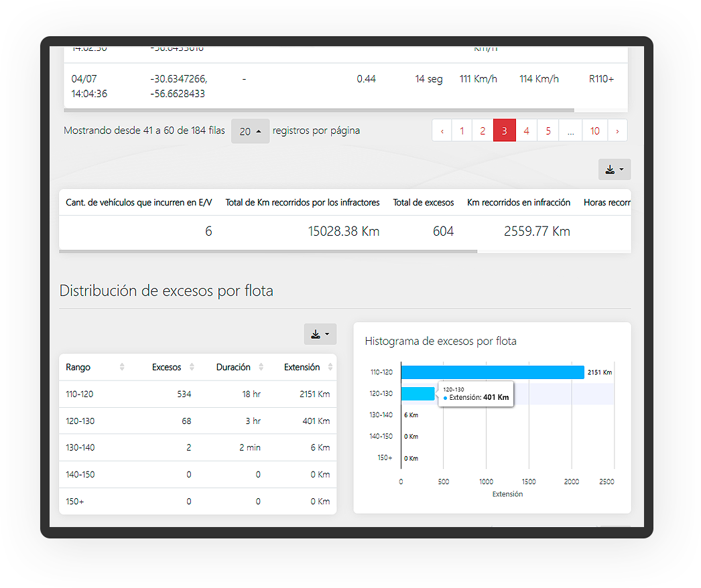The image size is (701, 588).
Task: Click the '18 hr' duration value
Action: 251,394
